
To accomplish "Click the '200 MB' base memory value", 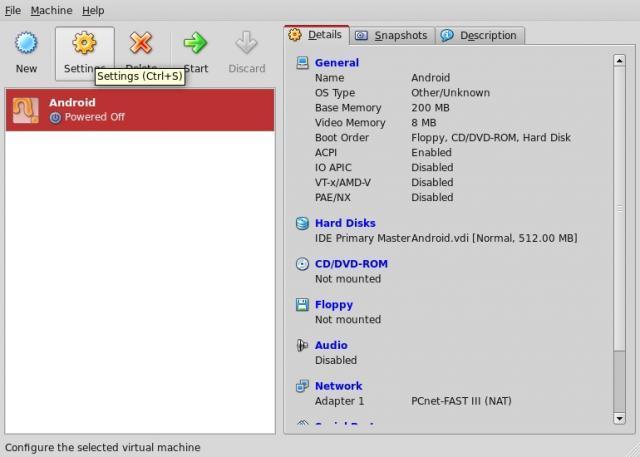I will point(430,108).
